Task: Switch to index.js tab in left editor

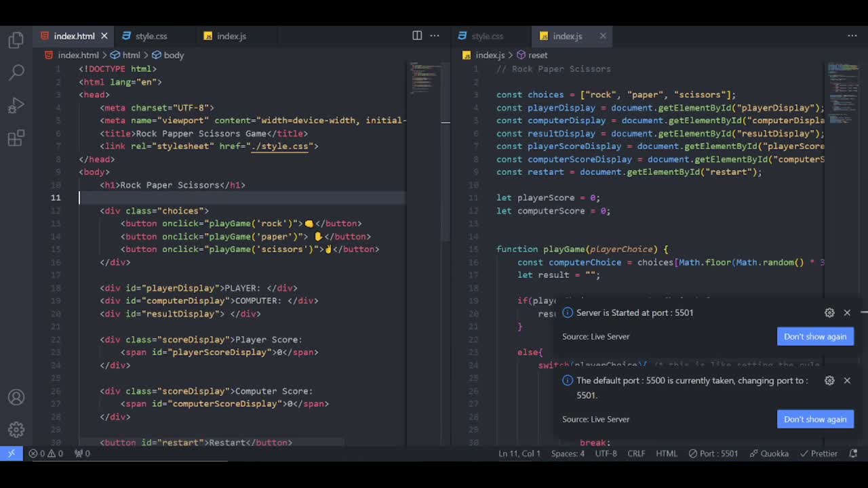Action: point(231,36)
